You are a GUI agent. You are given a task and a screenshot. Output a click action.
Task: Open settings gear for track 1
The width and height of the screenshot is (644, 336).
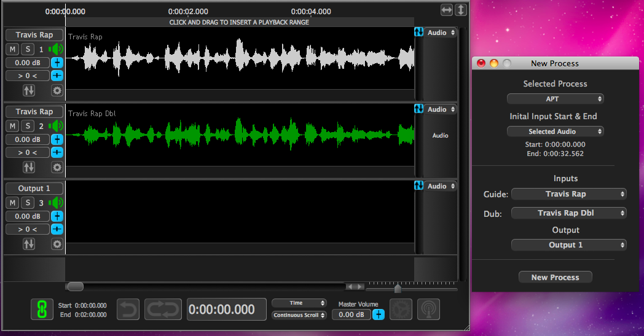click(57, 90)
